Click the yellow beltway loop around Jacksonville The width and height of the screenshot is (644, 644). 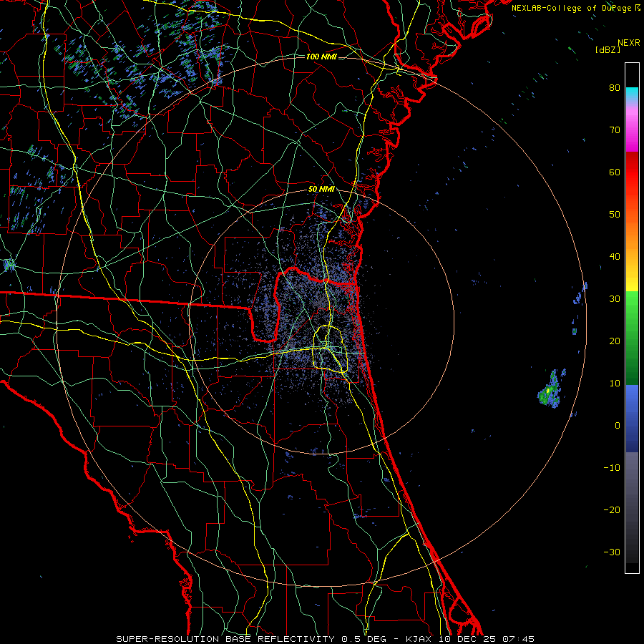[x=331, y=349]
